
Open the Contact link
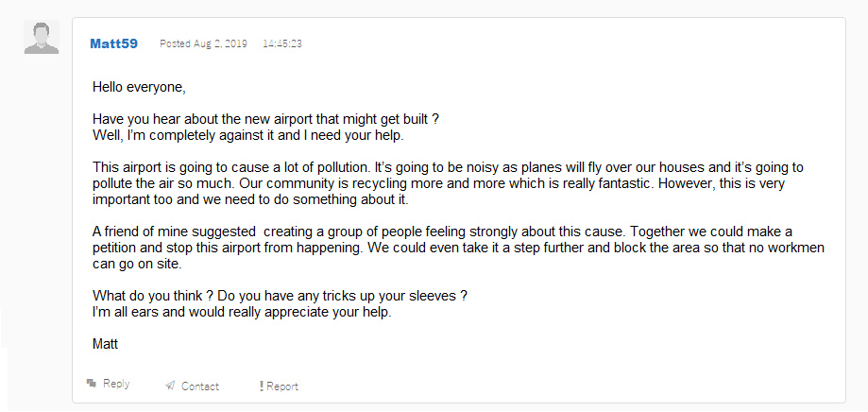(199, 386)
